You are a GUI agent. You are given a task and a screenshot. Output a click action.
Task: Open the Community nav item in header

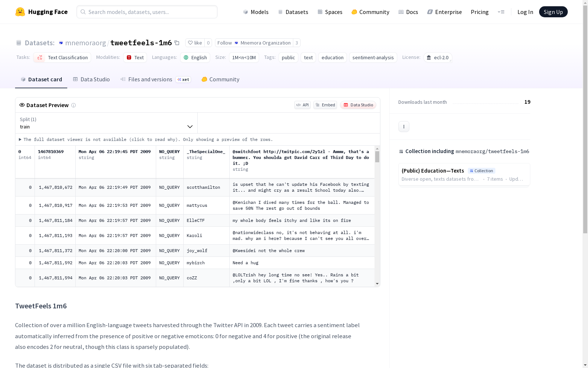pos(370,12)
